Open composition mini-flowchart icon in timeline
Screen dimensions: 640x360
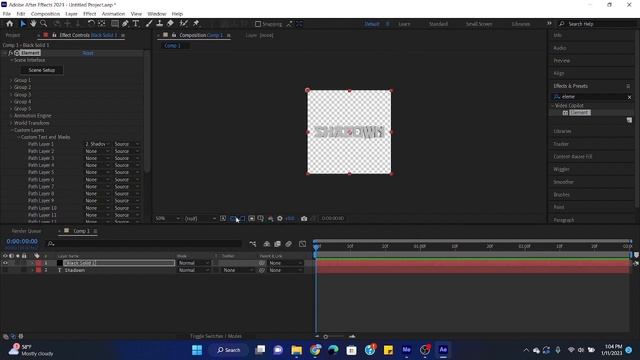(x=253, y=244)
